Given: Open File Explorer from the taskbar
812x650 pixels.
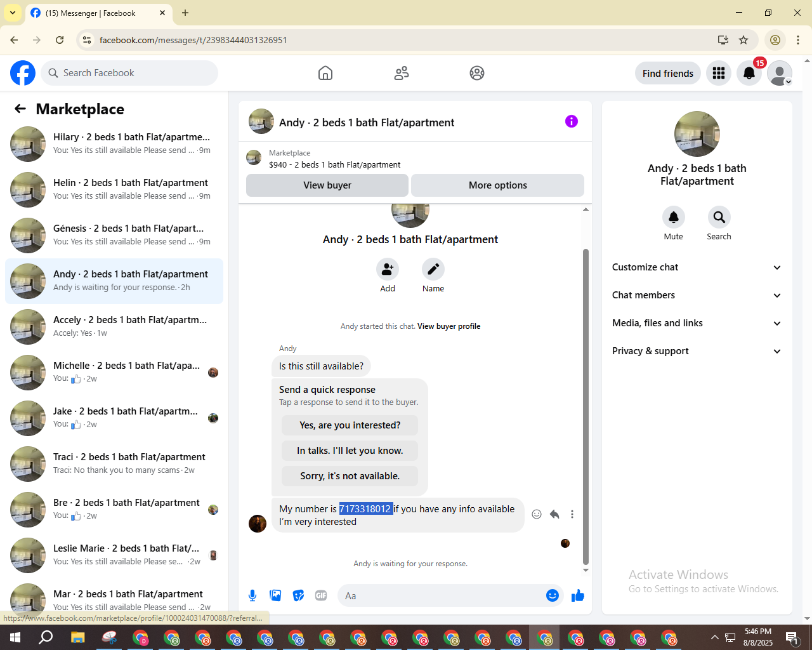Looking at the screenshot, I should 77,637.
